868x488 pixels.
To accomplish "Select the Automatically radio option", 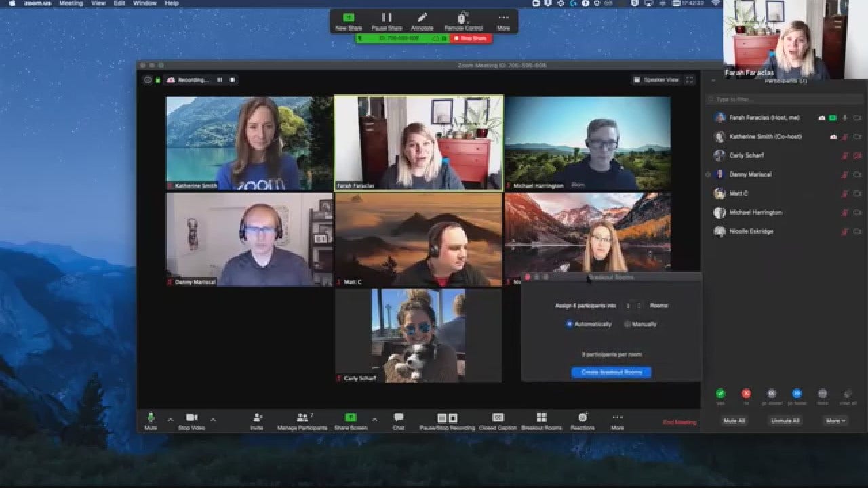I will click(570, 324).
